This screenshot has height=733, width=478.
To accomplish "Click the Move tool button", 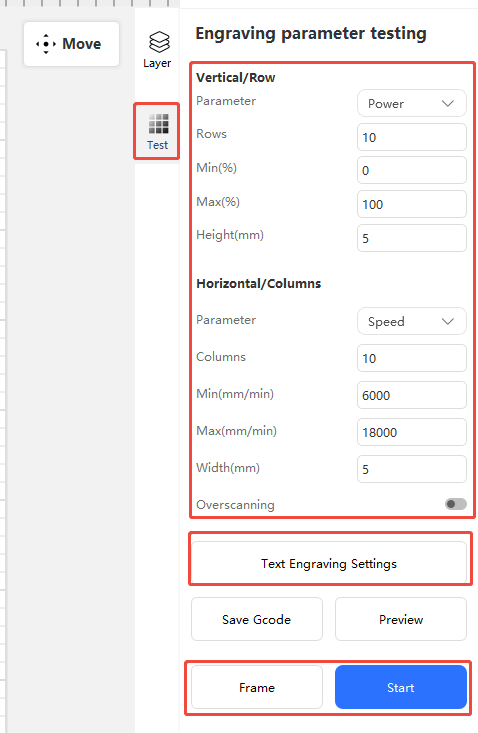I will [x=71, y=44].
